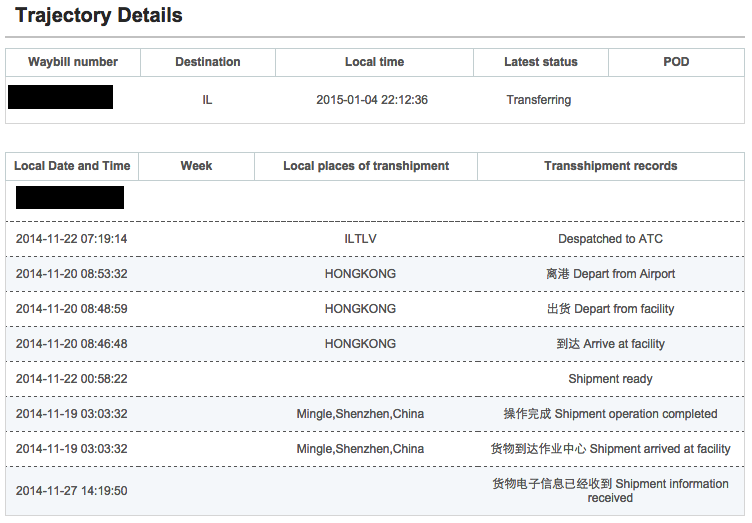Click the Transshipment records column header
Viewport: 752px width, 523px height.
610,166
